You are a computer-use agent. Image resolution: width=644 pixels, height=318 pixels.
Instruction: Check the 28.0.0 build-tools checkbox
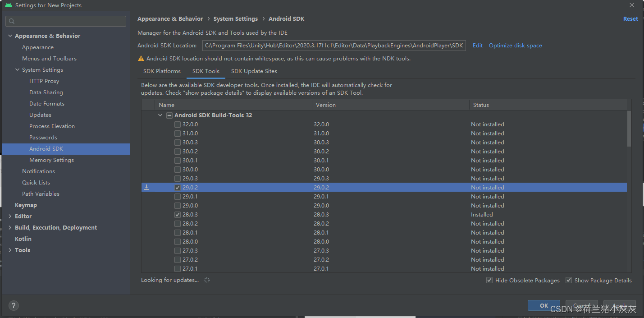point(178,242)
